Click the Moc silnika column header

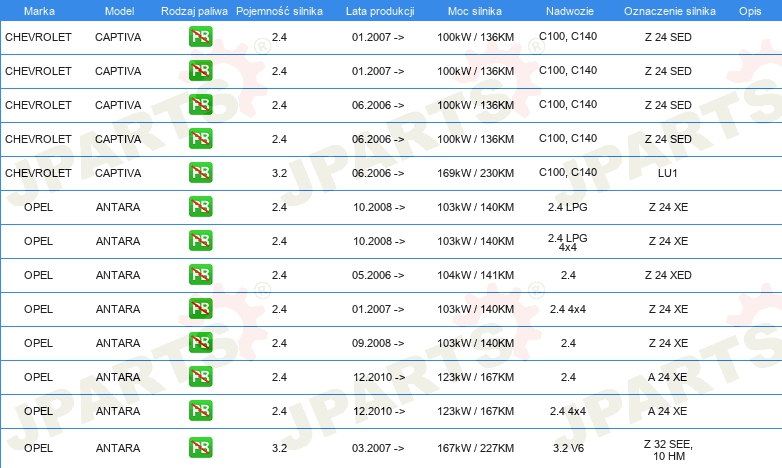click(475, 11)
